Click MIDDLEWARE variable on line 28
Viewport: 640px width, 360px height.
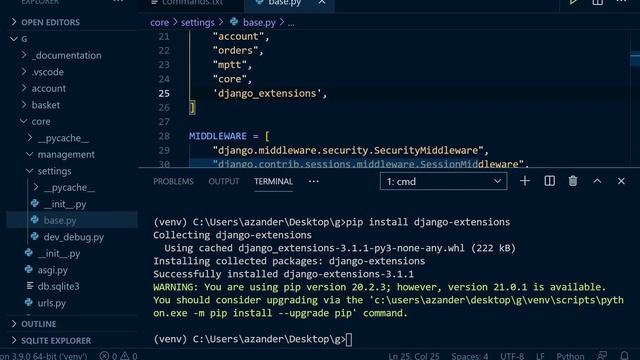[218, 136]
